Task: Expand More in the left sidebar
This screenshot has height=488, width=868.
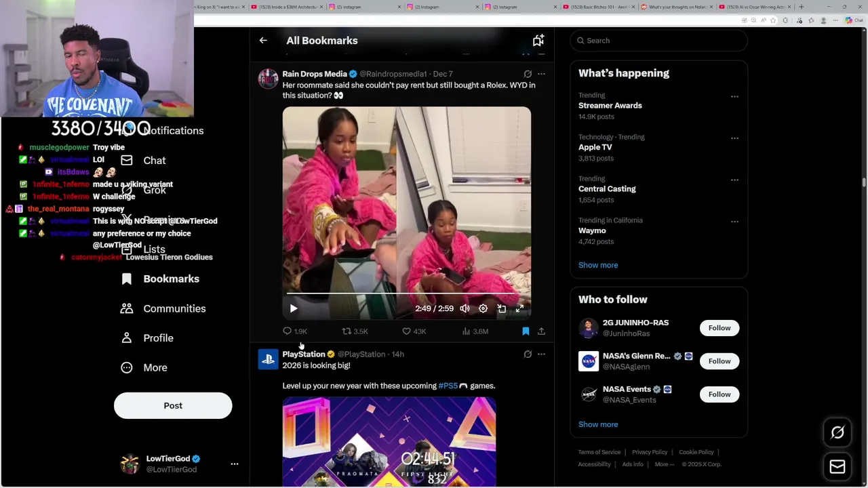Action: [x=144, y=367]
